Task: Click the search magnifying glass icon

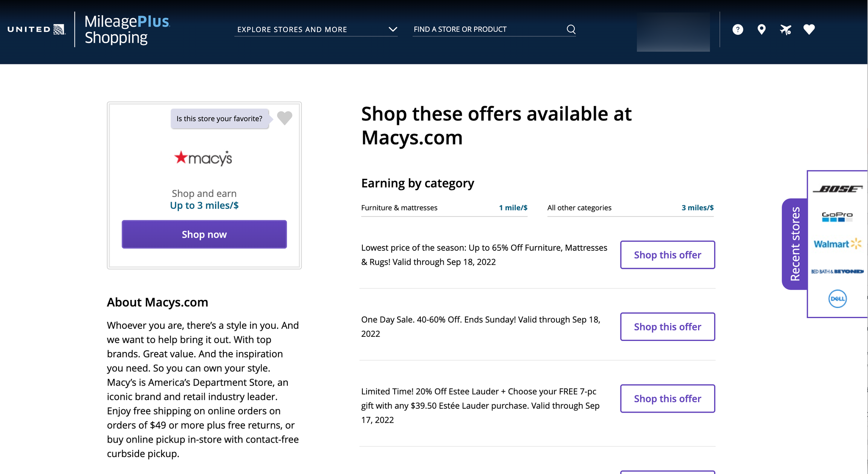Action: (571, 29)
